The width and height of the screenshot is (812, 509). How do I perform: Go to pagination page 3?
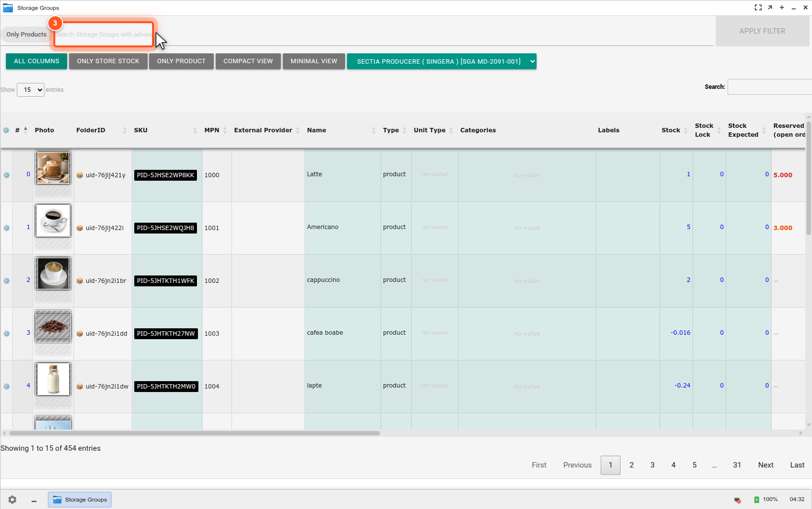coord(653,465)
